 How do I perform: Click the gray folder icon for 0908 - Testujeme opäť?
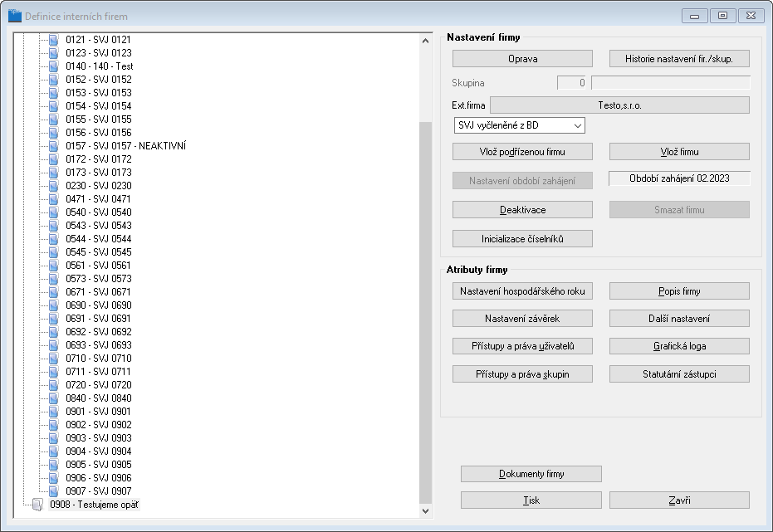(x=37, y=505)
